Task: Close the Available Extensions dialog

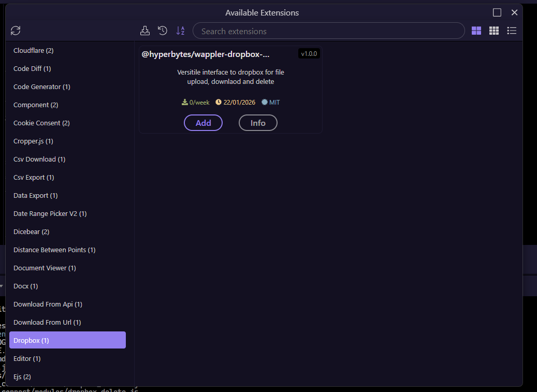Action: pos(514,12)
